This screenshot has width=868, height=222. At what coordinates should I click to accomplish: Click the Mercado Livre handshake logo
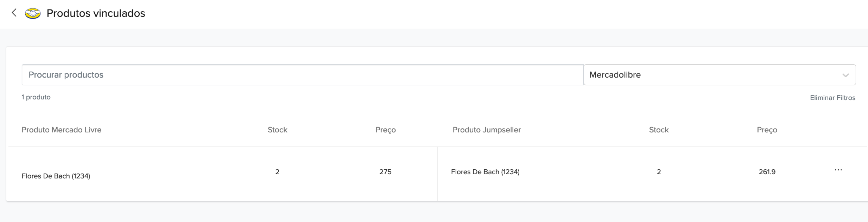[x=33, y=13]
